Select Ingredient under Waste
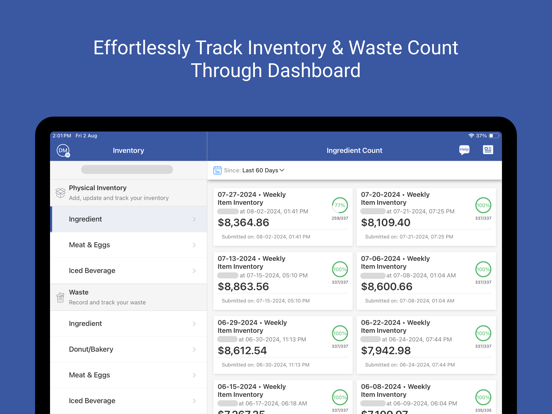The width and height of the screenshot is (552, 414). tap(128, 324)
